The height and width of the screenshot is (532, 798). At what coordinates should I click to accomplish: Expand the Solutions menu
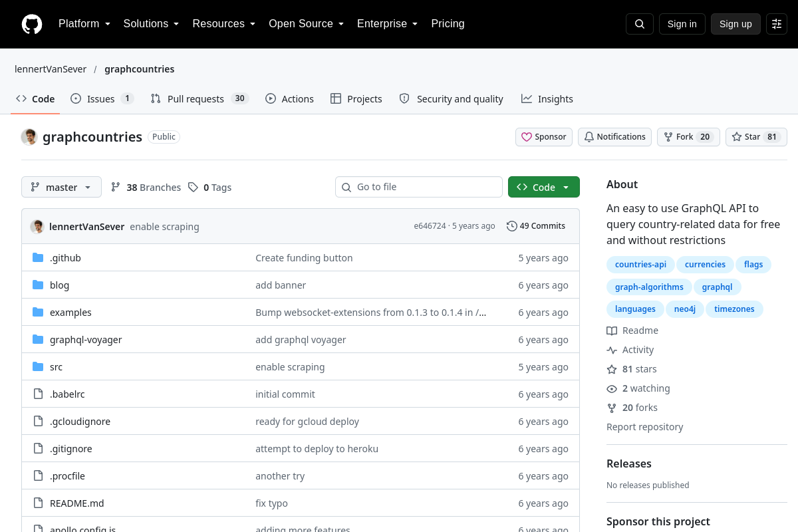[151, 24]
